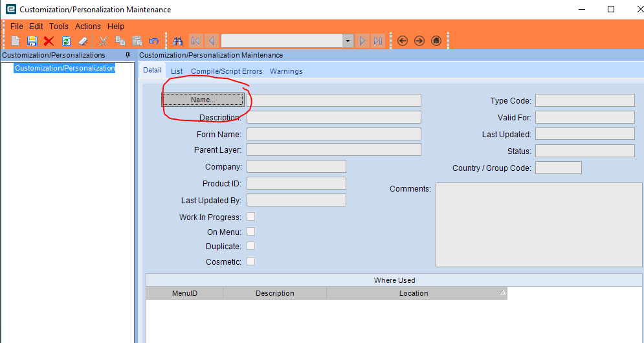644x343 pixels.
Task: Open the Tools menu
Action: coord(59,27)
